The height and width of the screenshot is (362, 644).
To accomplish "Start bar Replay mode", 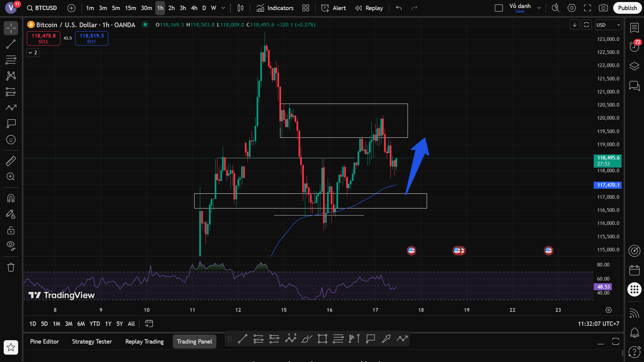I will [x=369, y=8].
